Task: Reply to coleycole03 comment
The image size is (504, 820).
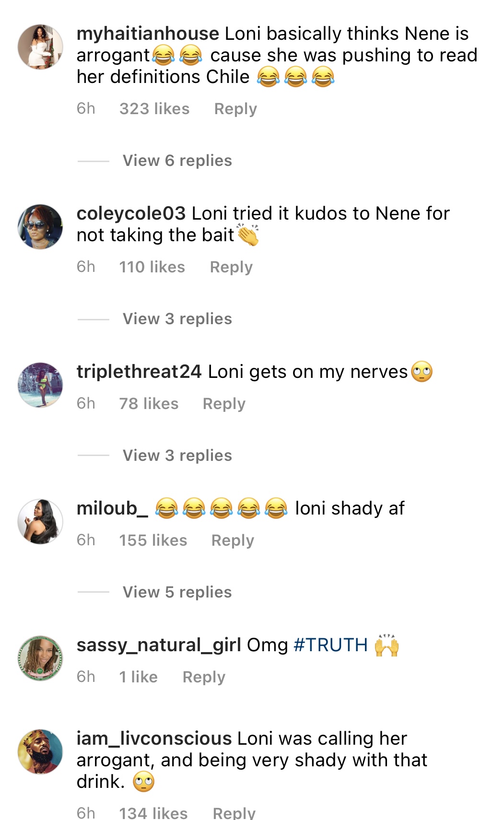Action: click(x=231, y=267)
